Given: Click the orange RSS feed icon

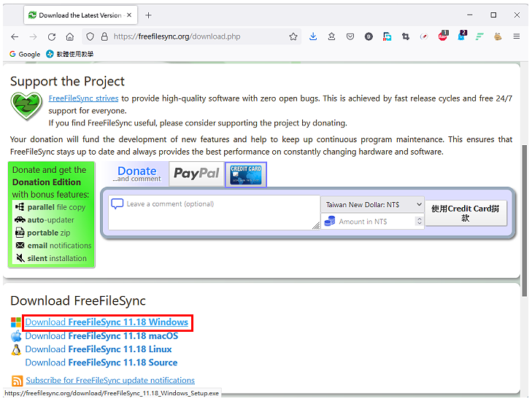Looking at the screenshot, I should [17, 381].
